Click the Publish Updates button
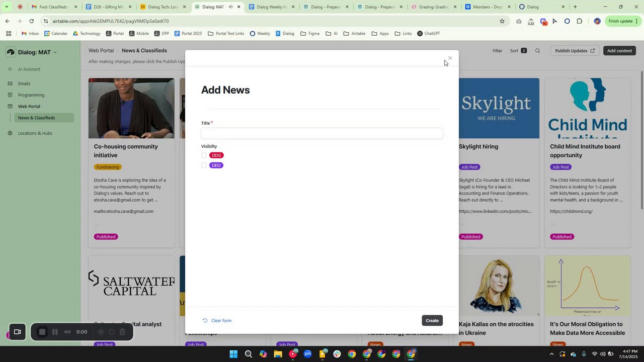The image size is (644, 362). click(575, 51)
